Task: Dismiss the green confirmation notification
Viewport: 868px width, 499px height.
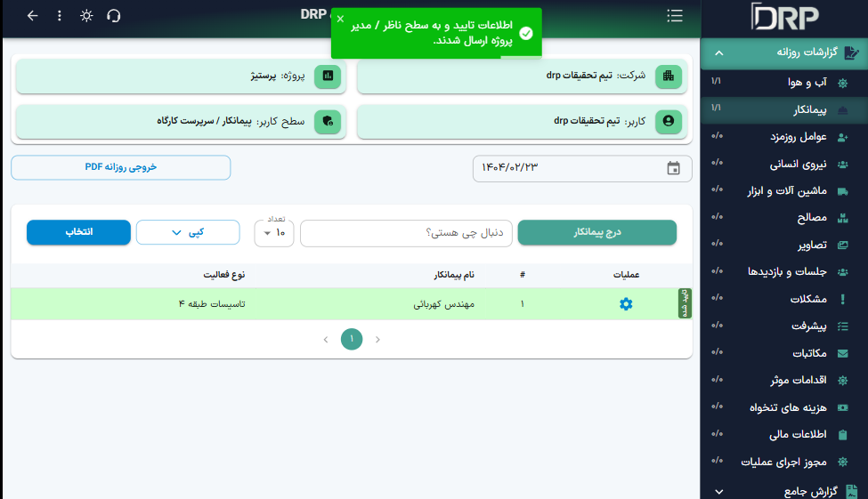Action: pyautogui.click(x=340, y=19)
